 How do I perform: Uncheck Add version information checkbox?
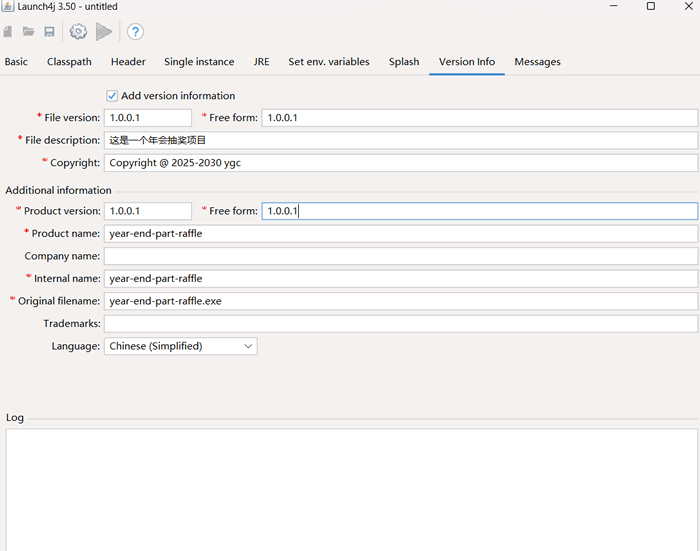(112, 96)
